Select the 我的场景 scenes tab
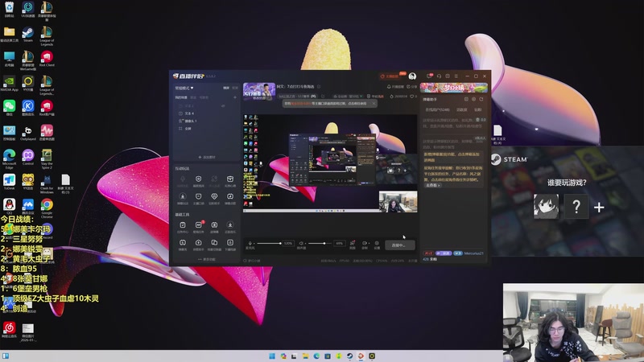The width and height of the screenshot is (644, 362). coord(180,97)
